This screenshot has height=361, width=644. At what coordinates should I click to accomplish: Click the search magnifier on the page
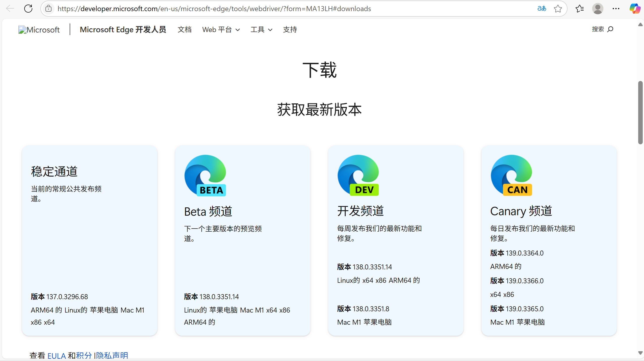click(x=610, y=29)
